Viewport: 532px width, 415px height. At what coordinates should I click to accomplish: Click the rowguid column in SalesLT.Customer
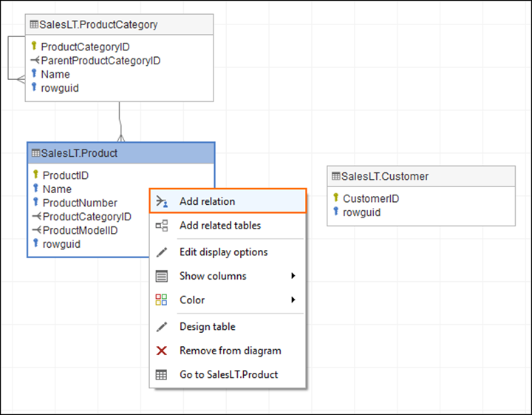coord(361,212)
